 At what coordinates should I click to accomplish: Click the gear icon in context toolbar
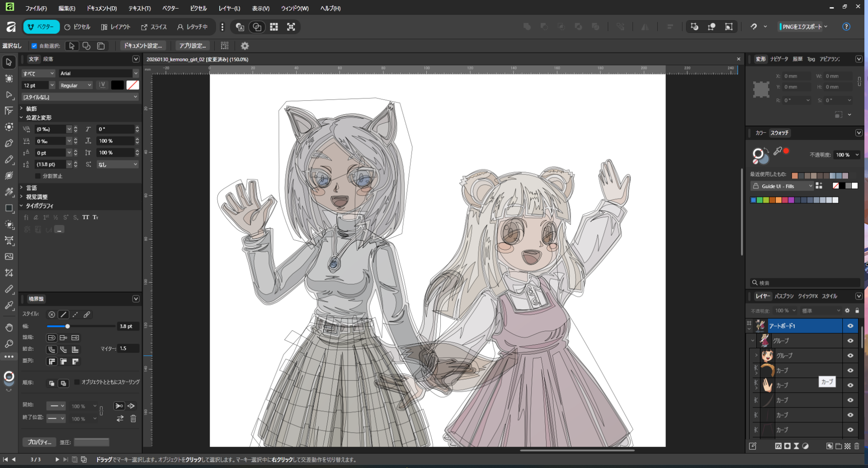(245, 46)
